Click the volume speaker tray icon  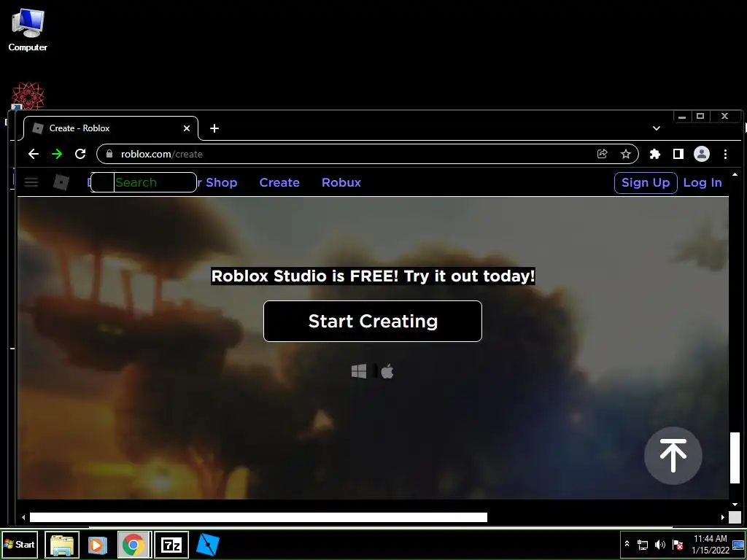(x=659, y=545)
